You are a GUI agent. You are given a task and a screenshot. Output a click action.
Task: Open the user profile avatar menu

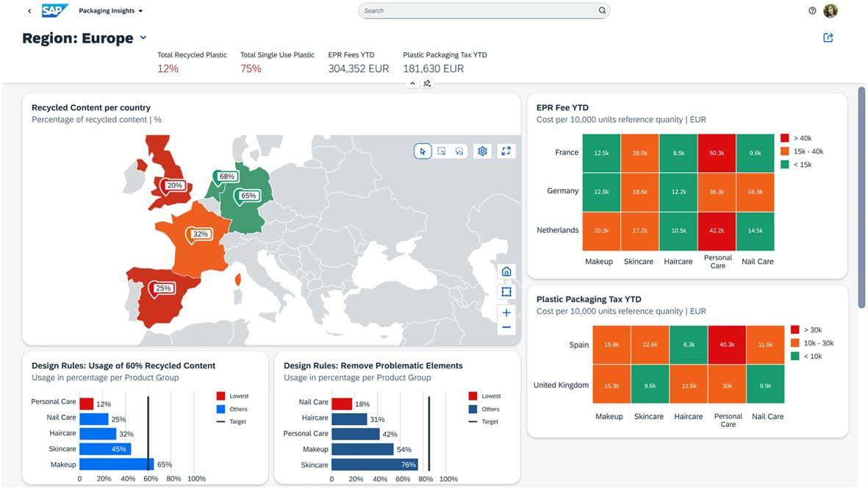[831, 11]
